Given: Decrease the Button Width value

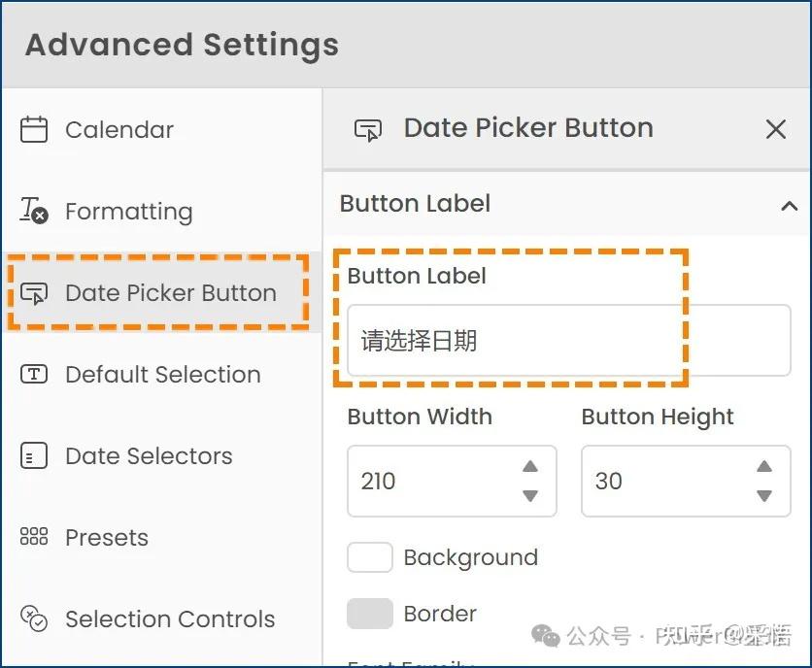Looking at the screenshot, I should point(530,495).
